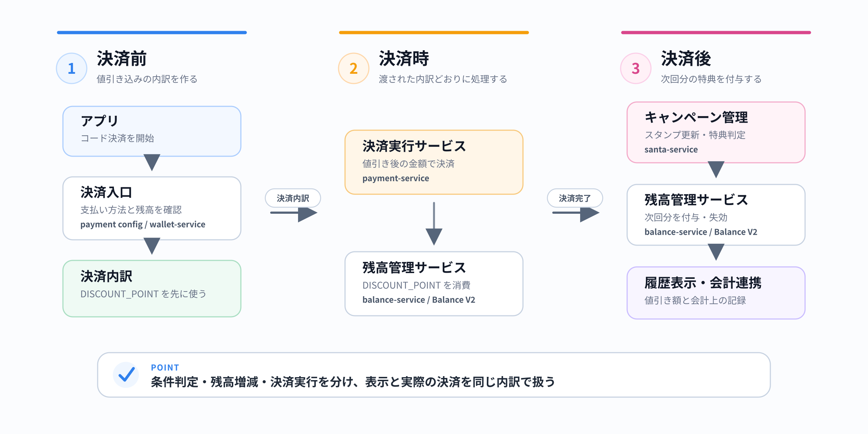This screenshot has width=868, height=434.
Task: Click the 決済実行サービス payment-service box
Action: (434, 162)
